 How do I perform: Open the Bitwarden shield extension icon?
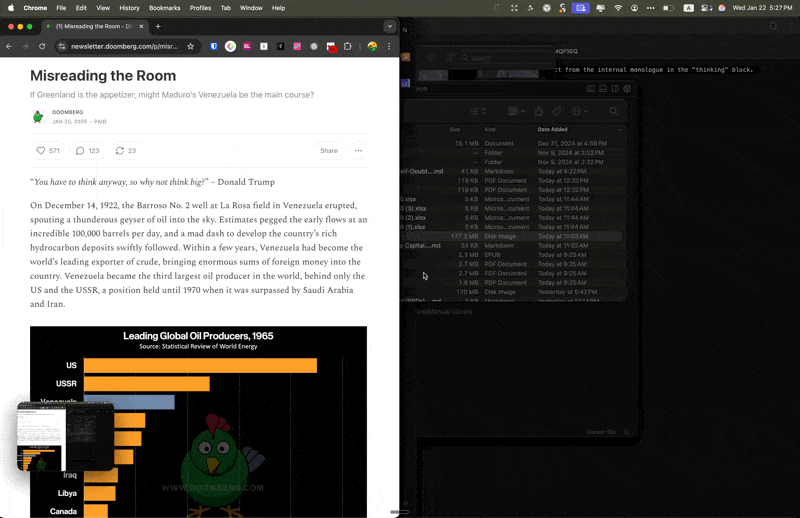point(214,46)
